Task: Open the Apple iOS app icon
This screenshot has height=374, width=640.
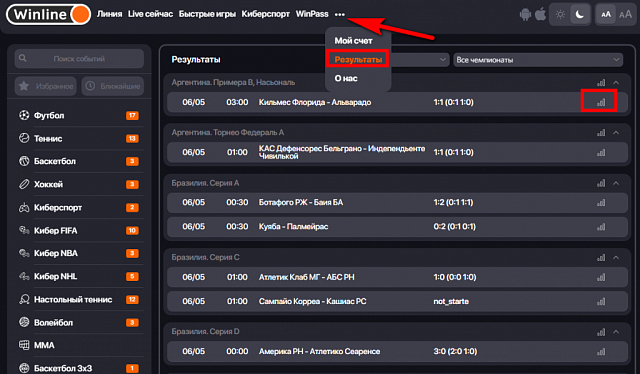Action: (x=540, y=14)
